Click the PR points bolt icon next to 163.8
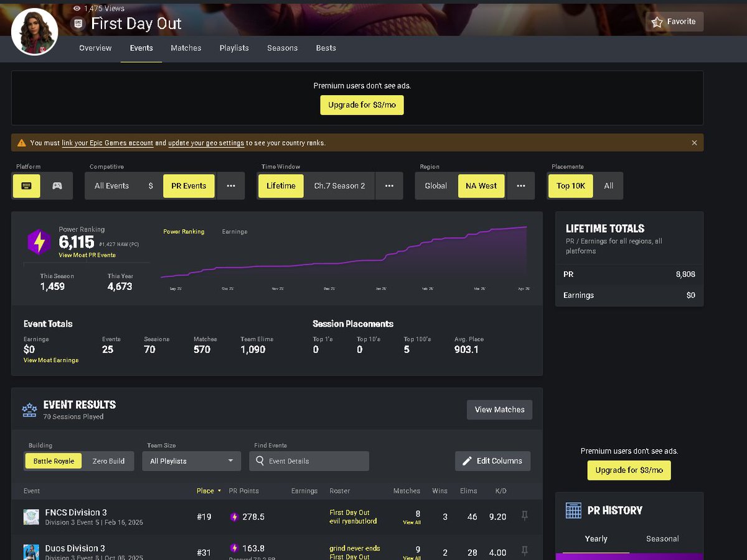Image resolution: width=747 pixels, height=560 pixels. click(234, 548)
